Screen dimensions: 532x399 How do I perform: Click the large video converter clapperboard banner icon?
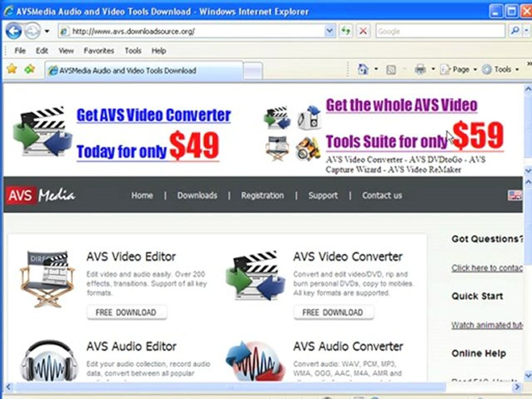tap(43, 132)
